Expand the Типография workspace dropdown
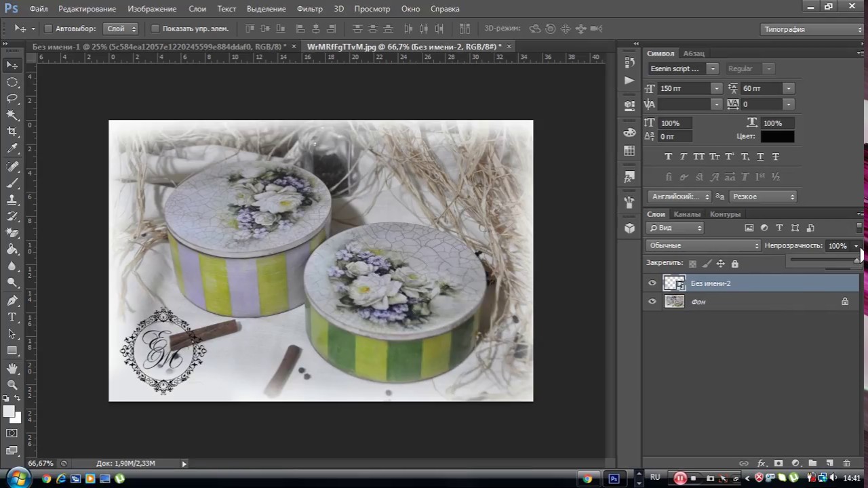Image resolution: width=868 pixels, height=488 pixels. tap(812, 29)
